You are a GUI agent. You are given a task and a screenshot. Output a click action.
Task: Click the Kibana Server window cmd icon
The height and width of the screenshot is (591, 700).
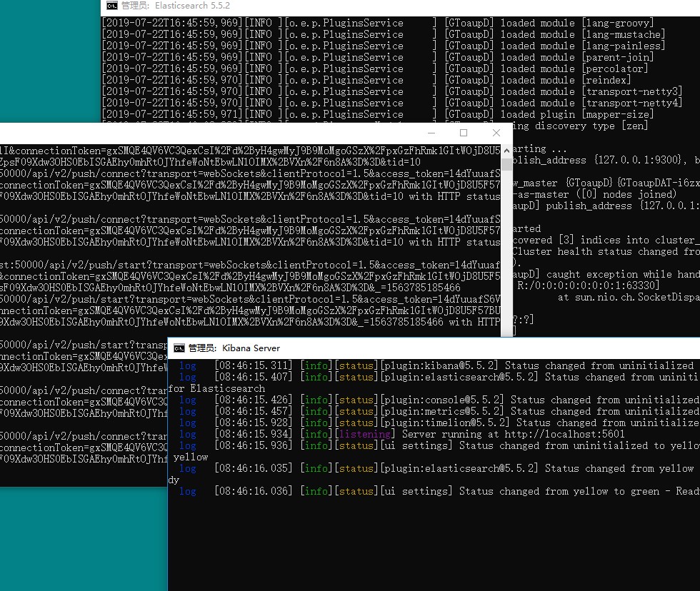coord(179,348)
